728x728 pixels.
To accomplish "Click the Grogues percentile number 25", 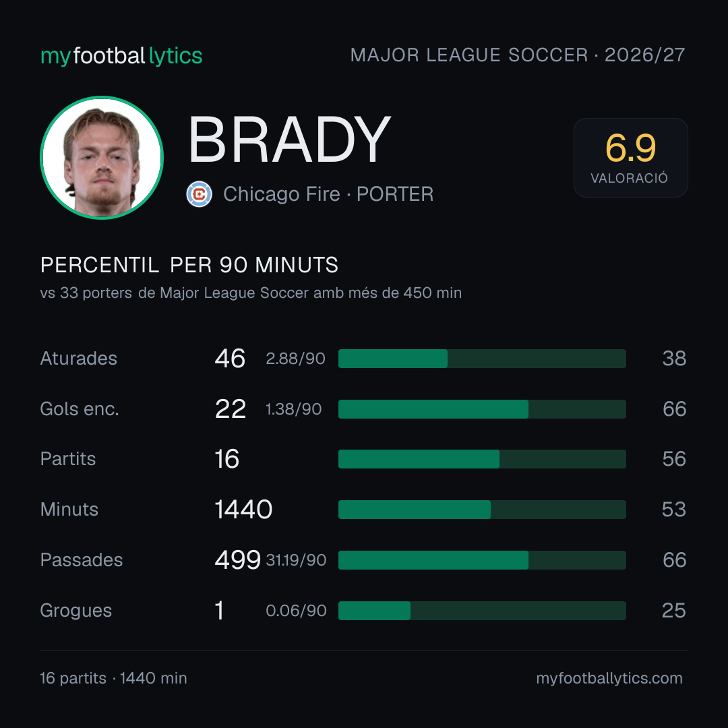I will (673, 611).
